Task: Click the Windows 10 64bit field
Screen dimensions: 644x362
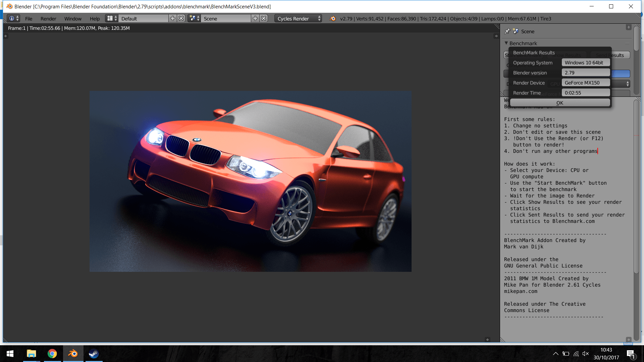Action: (586, 63)
